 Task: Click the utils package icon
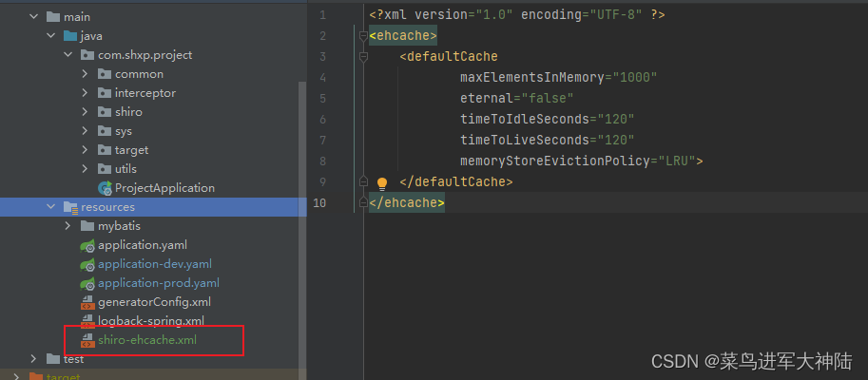(x=105, y=169)
